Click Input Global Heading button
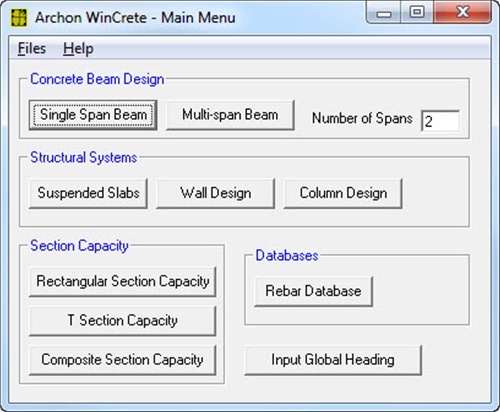 coord(333,360)
